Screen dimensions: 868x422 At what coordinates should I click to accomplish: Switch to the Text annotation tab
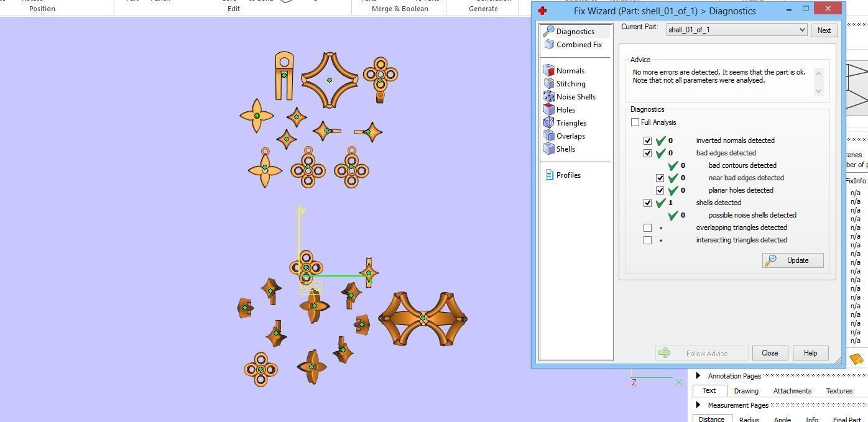click(709, 390)
